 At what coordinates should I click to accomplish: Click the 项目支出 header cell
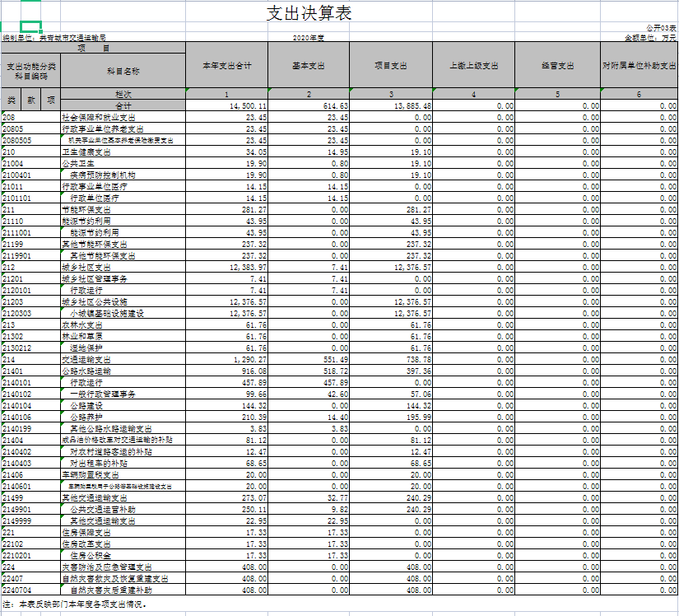pos(392,65)
